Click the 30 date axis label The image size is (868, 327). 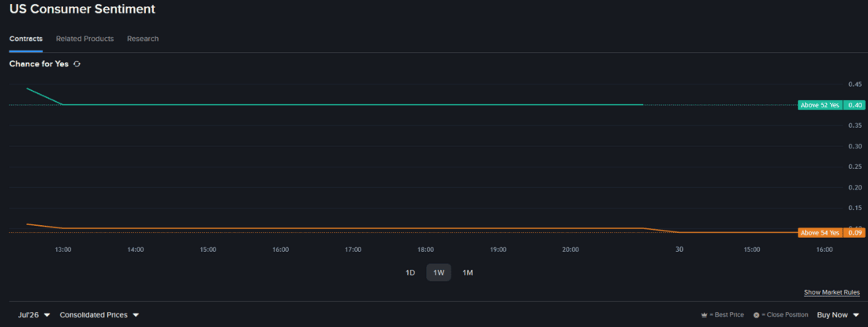[x=679, y=250]
